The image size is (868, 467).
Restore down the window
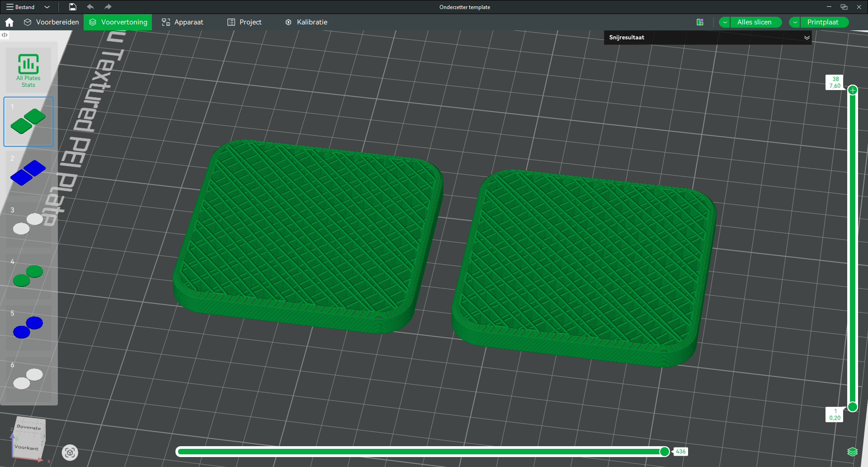pos(844,7)
